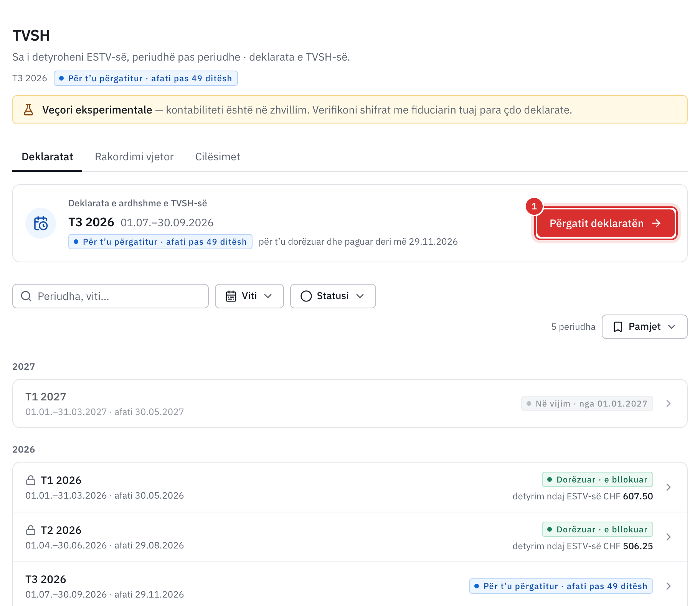Image resolution: width=700 pixels, height=606 pixels.
Task: Click the 2027 year group heading
Action: (24, 367)
